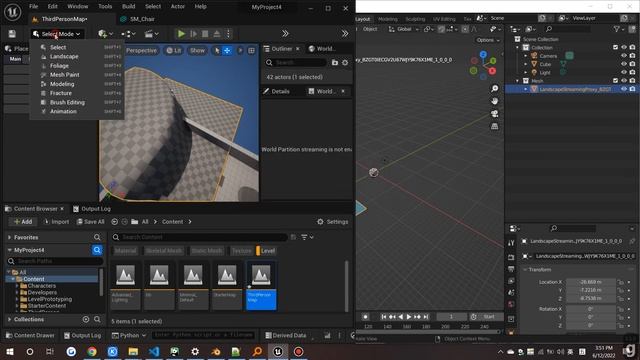Click the Save All button
Image resolution: width=640 pixels, height=360 pixels.
tap(90, 222)
